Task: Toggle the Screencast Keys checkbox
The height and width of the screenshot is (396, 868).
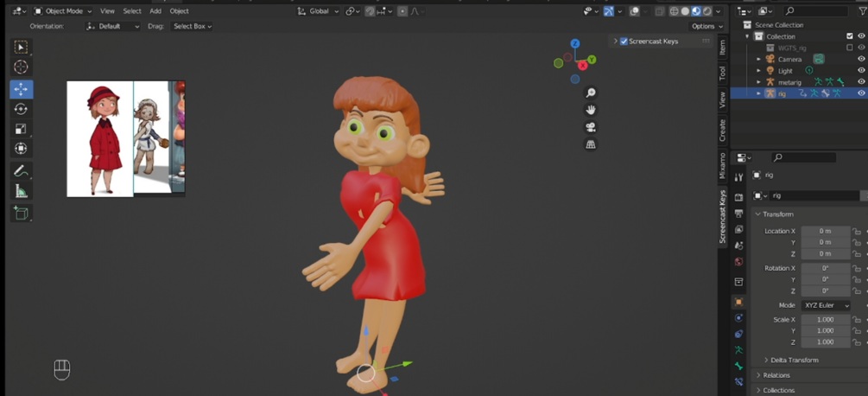Action: [x=624, y=42]
